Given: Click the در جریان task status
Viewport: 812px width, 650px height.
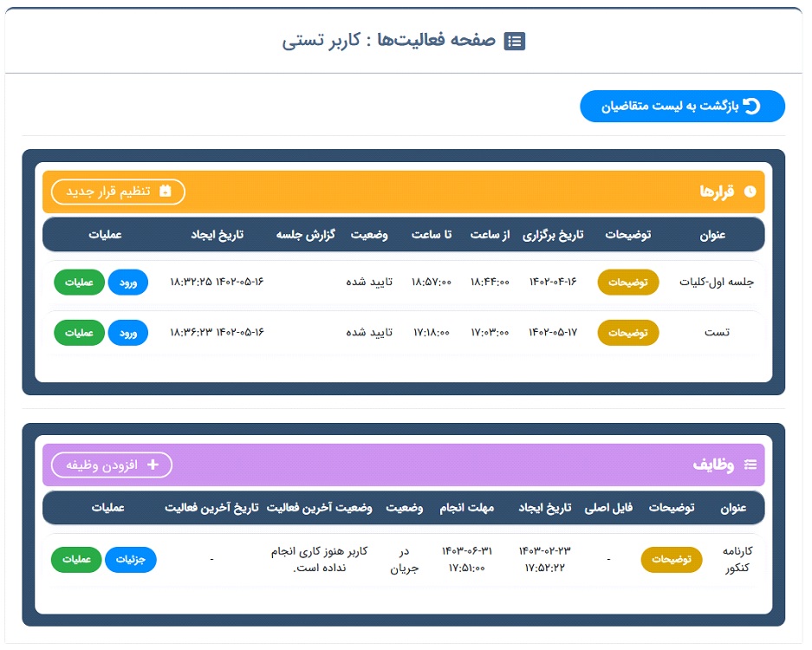Looking at the screenshot, I should [x=405, y=560].
